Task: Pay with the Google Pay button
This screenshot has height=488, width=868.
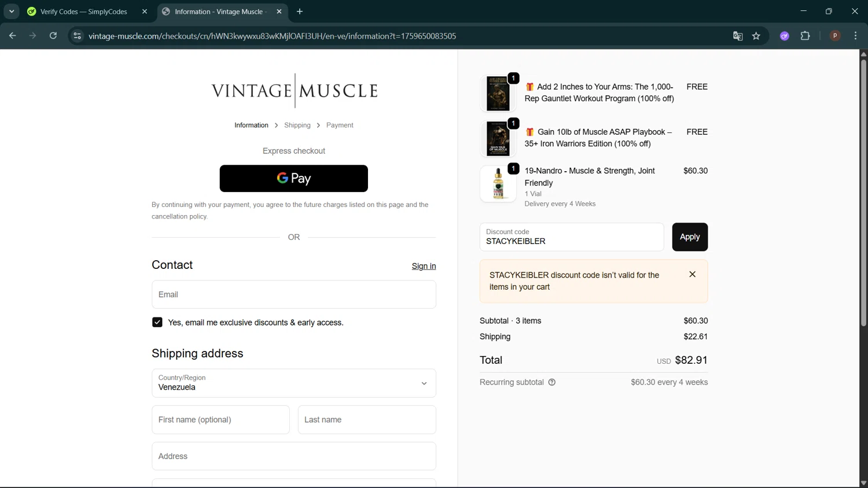Action: click(x=294, y=179)
